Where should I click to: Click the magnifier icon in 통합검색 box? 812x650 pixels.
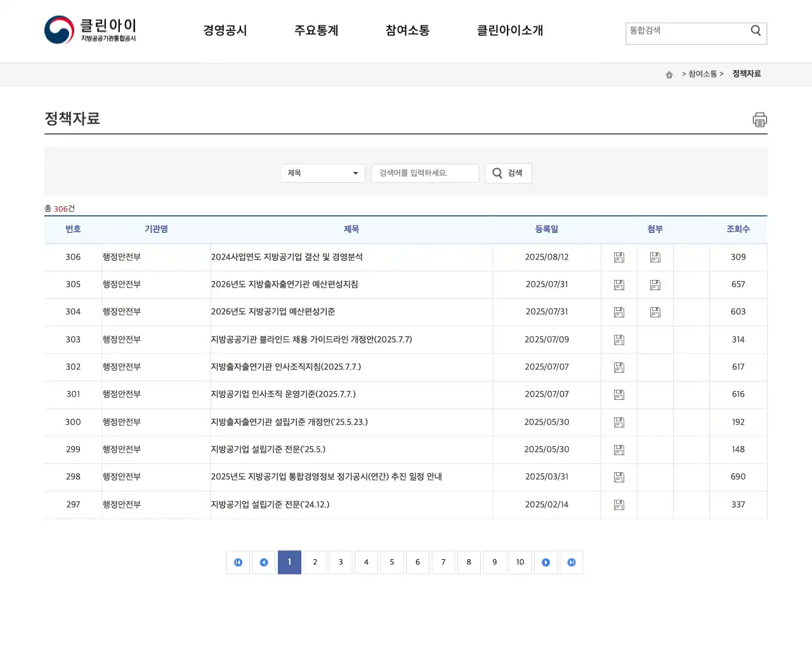tap(755, 30)
